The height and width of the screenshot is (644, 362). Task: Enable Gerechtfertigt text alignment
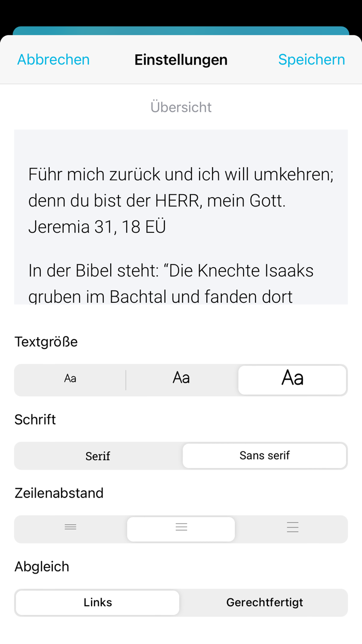tap(265, 602)
